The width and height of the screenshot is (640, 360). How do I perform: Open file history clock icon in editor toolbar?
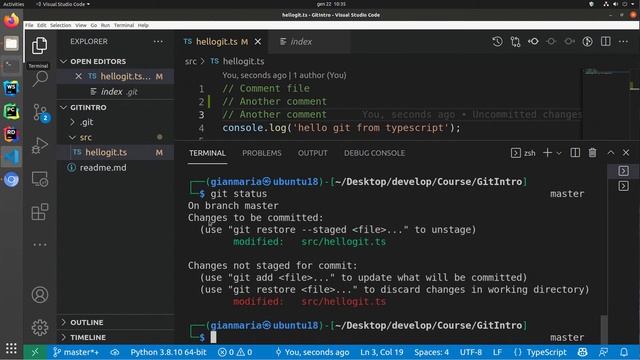[497, 42]
